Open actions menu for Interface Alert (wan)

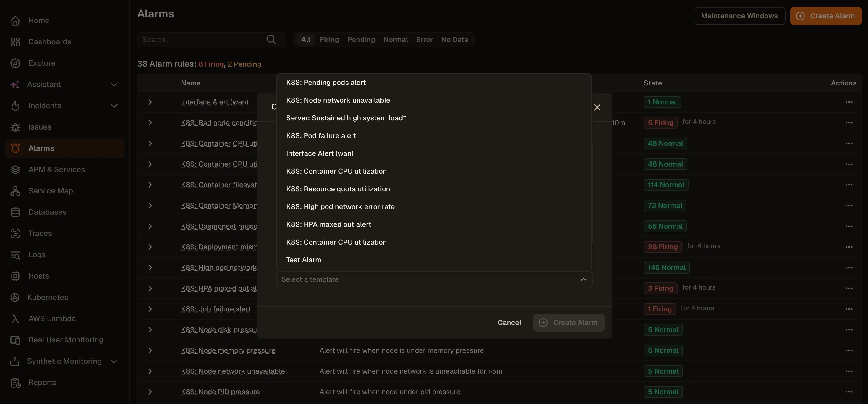coord(849,102)
